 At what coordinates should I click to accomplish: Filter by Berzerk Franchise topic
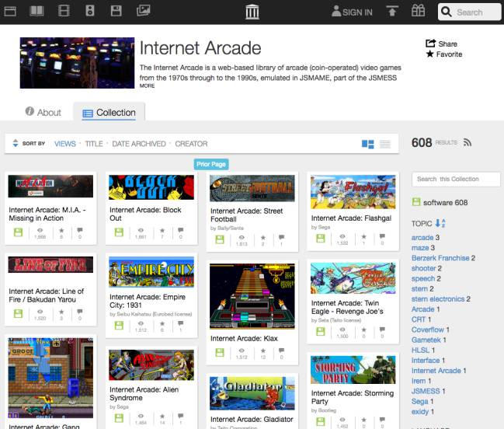pyautogui.click(x=440, y=258)
